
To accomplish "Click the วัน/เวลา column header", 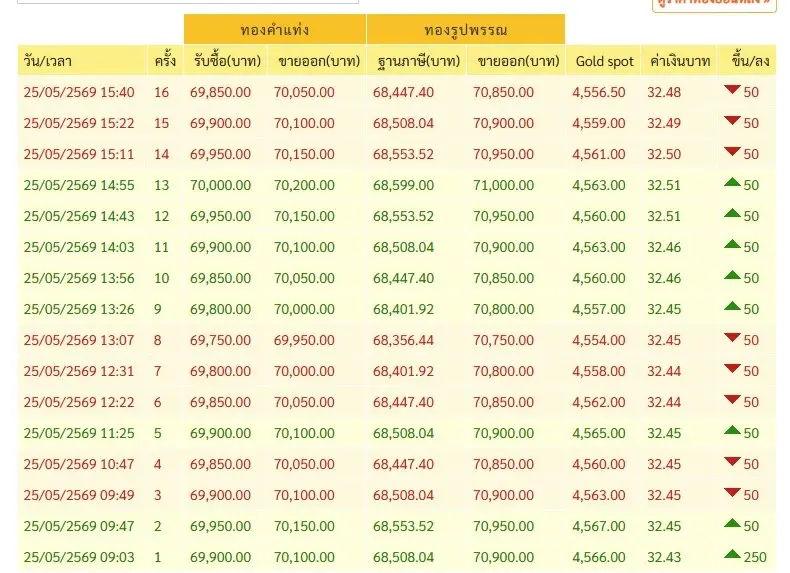I will 82,61.
